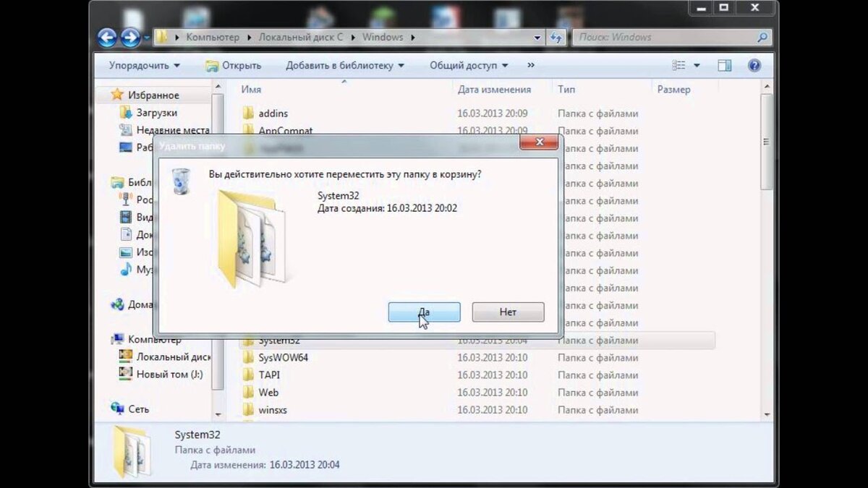Open the recent locations dropdown arrow
Screen dimensions: 868x488
147,38
